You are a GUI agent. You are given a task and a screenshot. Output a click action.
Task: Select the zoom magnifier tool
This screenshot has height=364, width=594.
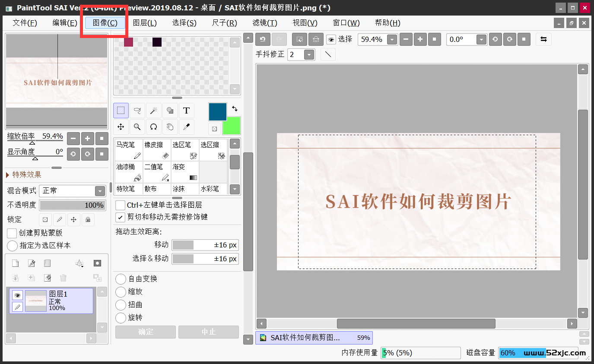coord(137,127)
